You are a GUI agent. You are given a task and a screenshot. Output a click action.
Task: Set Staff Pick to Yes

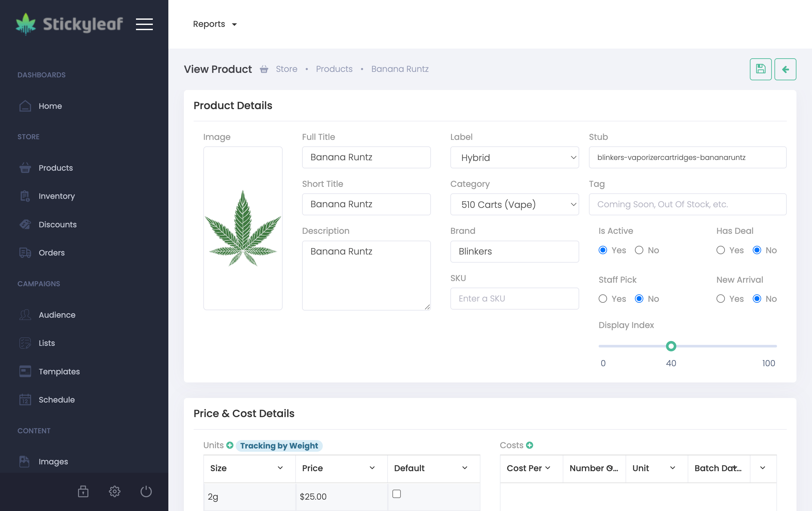point(603,299)
